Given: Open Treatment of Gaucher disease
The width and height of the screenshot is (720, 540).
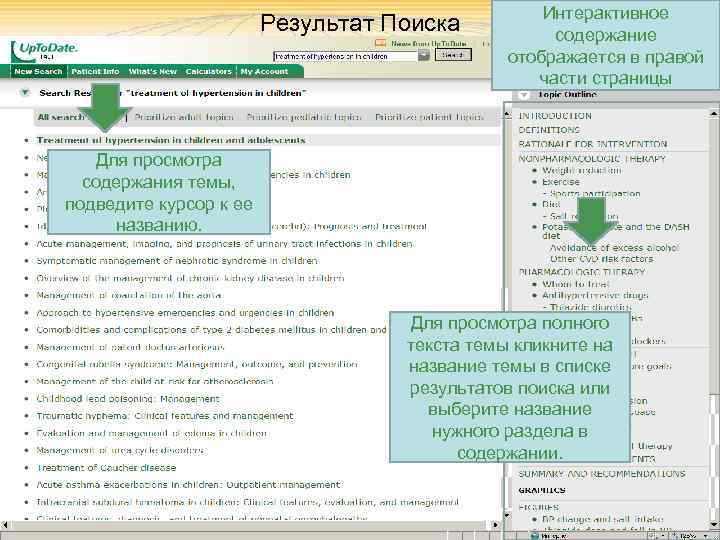Looking at the screenshot, I should point(106,468).
